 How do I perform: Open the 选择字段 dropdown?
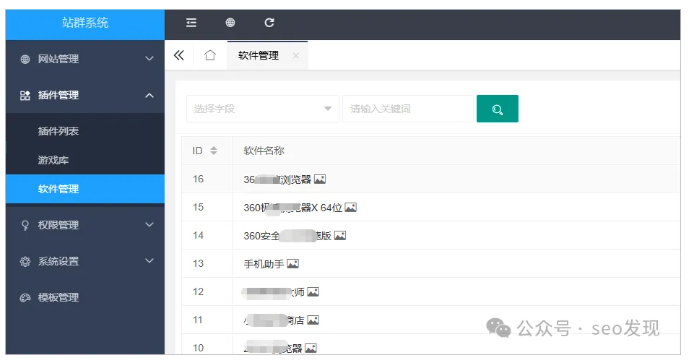[x=263, y=109]
